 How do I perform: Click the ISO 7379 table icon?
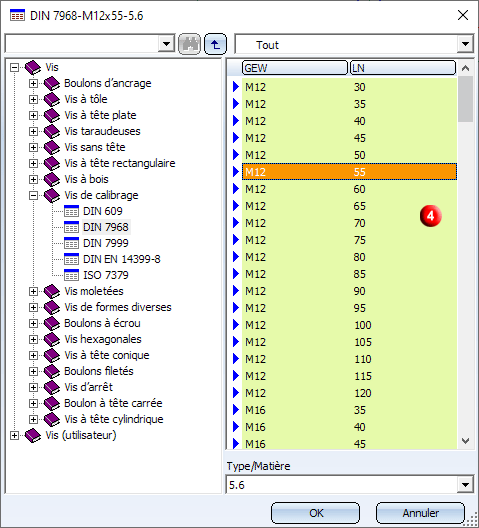click(x=71, y=275)
